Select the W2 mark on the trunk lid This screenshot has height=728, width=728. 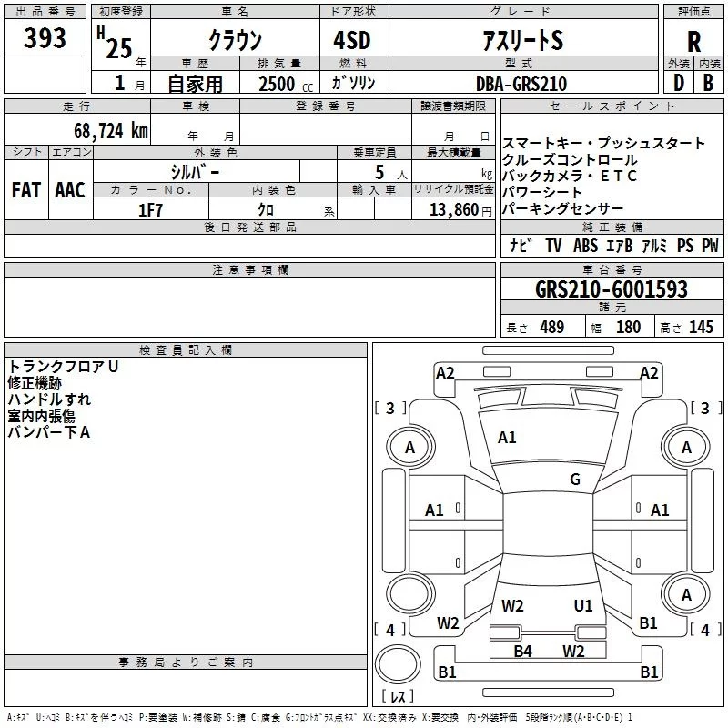click(x=512, y=606)
